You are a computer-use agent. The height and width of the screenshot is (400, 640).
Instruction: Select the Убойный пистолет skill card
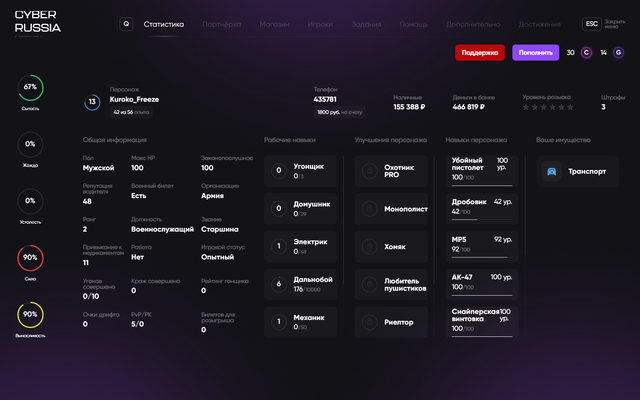(482, 171)
